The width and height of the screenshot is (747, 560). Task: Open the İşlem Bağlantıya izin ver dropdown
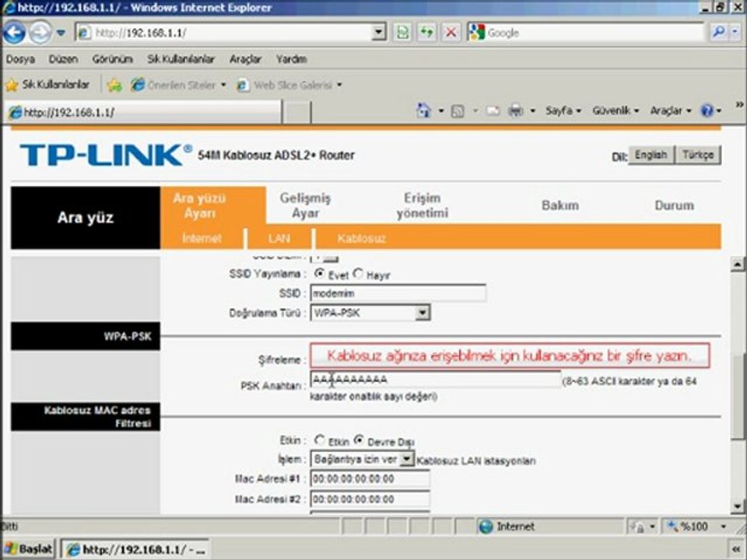(362, 459)
